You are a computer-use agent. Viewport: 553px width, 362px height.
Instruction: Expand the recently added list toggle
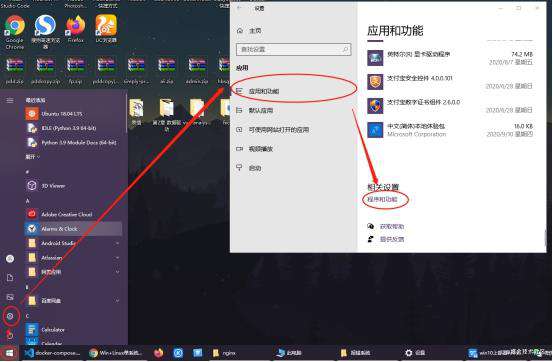32,157
